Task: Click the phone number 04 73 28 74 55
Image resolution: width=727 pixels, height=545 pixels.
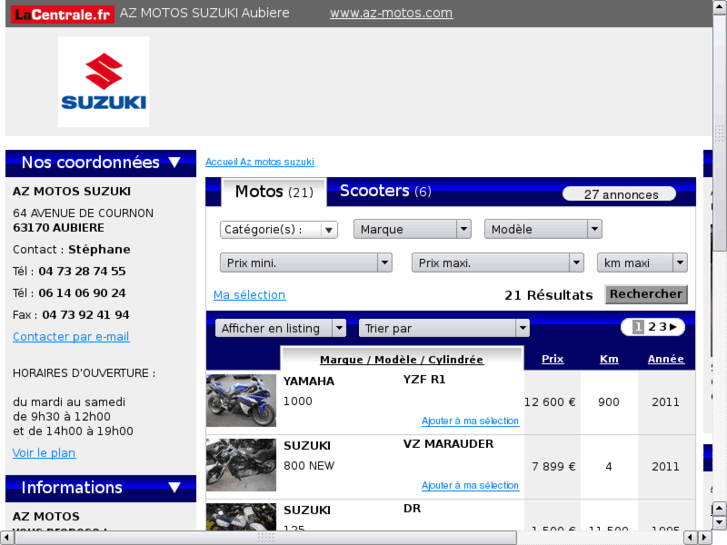Action: click(x=82, y=271)
